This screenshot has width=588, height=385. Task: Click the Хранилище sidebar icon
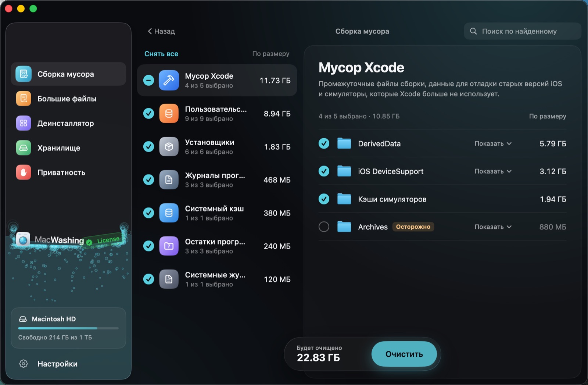pyautogui.click(x=24, y=148)
